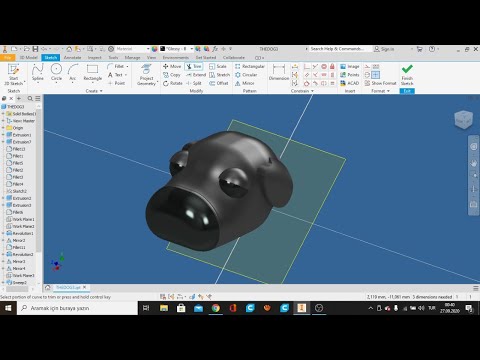This screenshot has width=480, height=360.
Task: Select the Rotate tool
Action: 172,83
